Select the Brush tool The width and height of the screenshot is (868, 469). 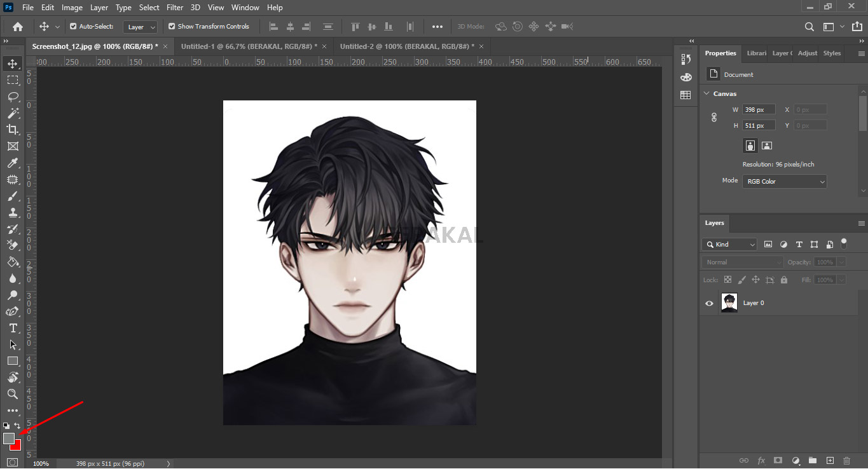[13, 196]
